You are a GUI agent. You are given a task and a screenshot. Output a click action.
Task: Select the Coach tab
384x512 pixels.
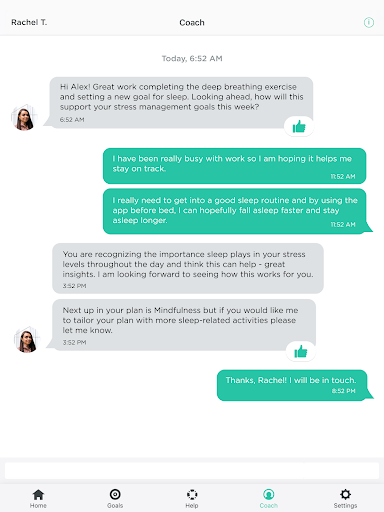[x=269, y=499]
